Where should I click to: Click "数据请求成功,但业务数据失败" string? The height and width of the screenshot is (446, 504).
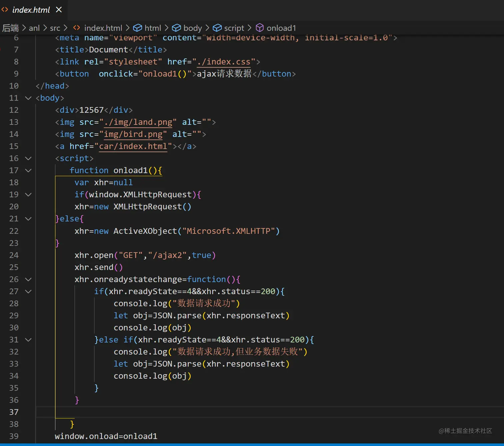point(238,352)
